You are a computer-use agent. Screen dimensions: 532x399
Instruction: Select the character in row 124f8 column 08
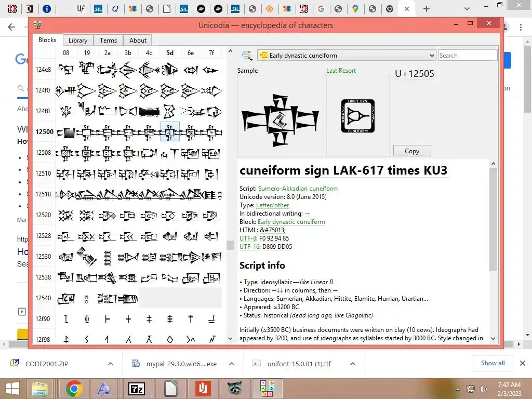pyautogui.click(x=66, y=111)
